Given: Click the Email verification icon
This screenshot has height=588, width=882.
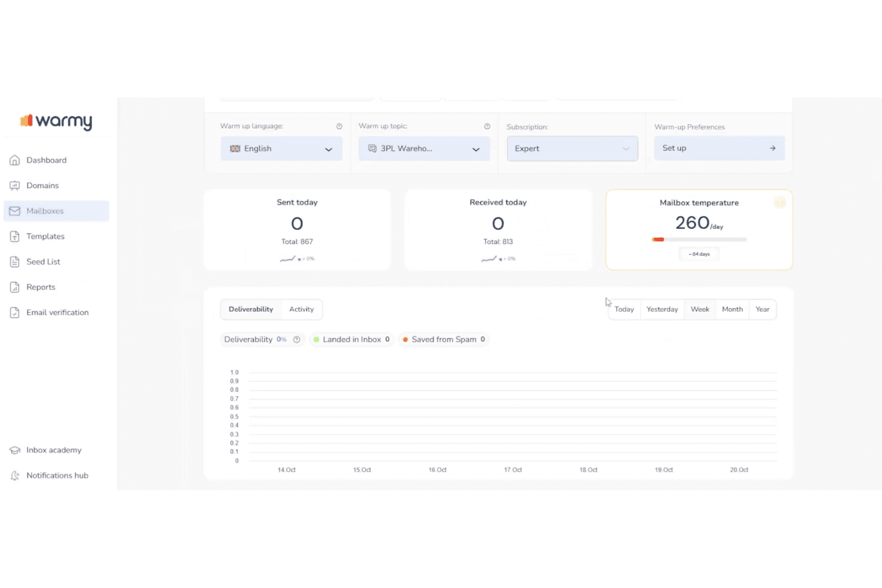Looking at the screenshot, I should point(15,312).
